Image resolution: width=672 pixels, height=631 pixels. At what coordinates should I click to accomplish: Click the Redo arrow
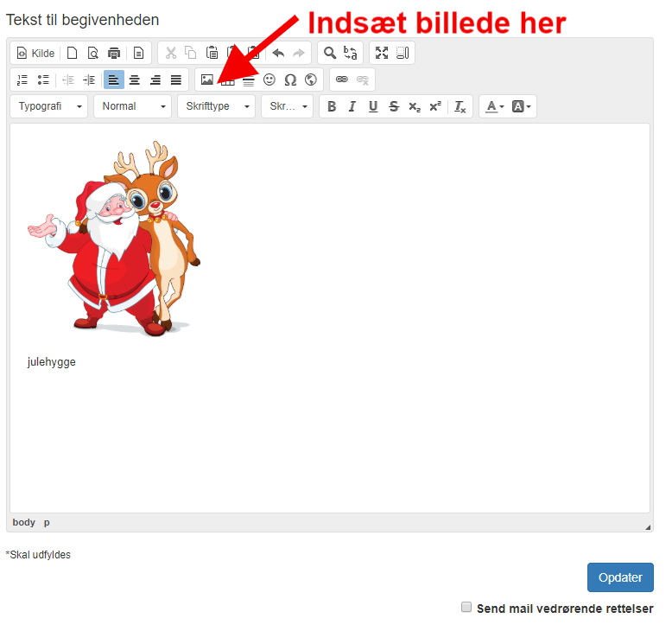[299, 54]
